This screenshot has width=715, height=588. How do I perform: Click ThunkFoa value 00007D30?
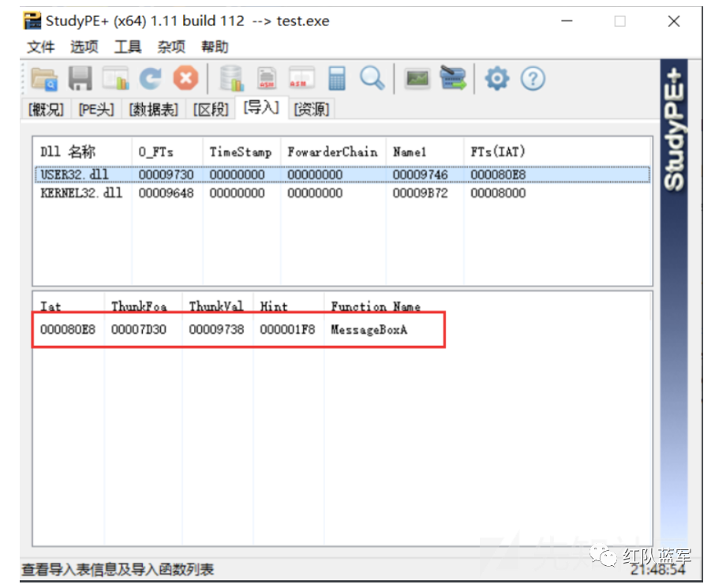[x=139, y=330]
